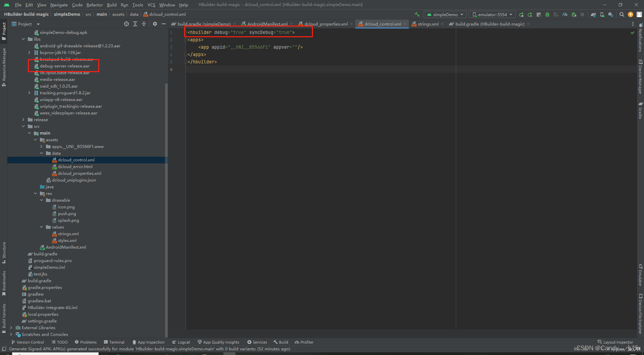Click Select Opened File target icon

[x=126, y=24]
